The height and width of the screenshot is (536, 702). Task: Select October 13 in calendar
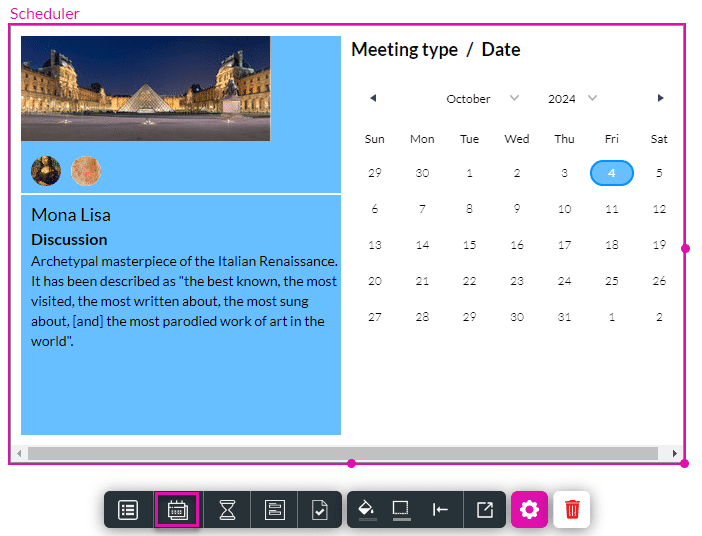[375, 245]
